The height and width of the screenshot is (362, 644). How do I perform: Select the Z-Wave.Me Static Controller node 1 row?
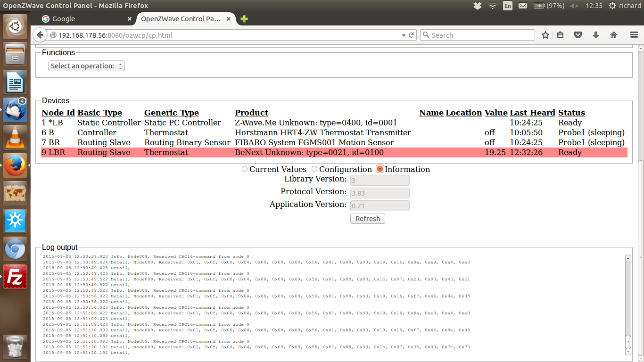(334, 123)
